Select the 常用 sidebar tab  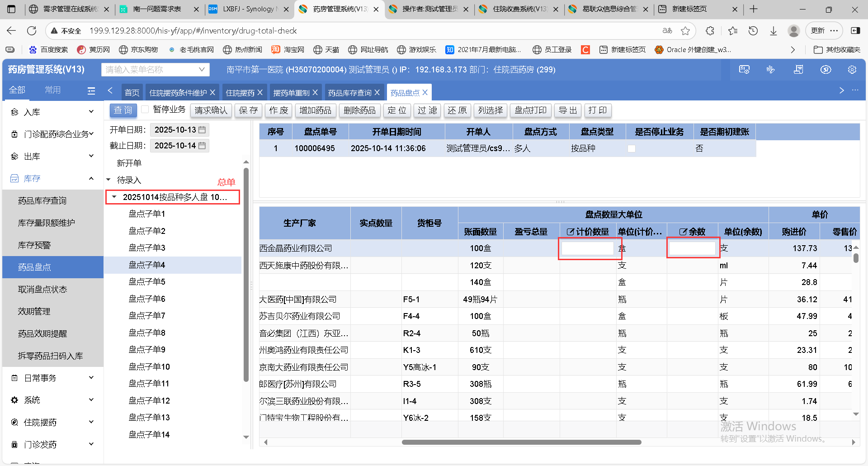point(52,90)
